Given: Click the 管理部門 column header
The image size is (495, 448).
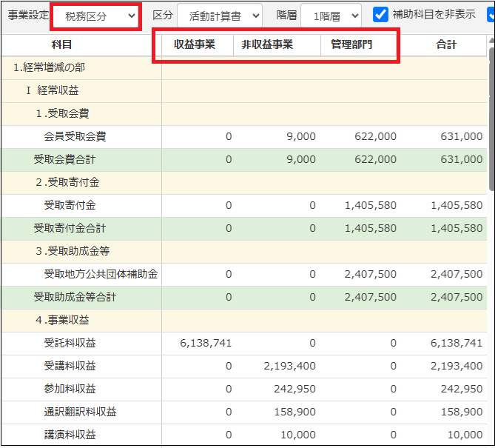Looking at the screenshot, I should point(351,44).
